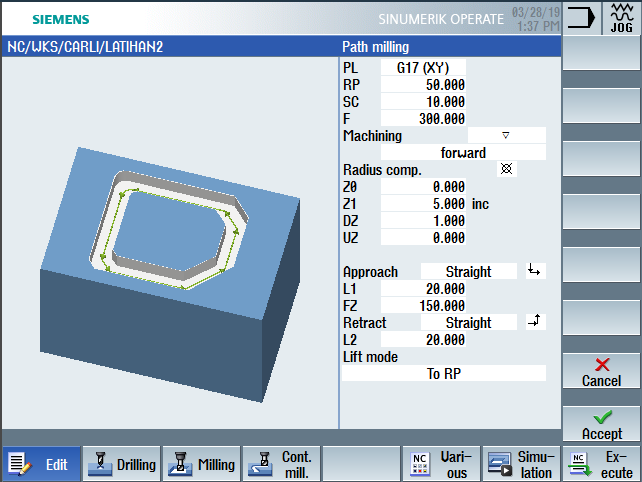642x482 pixels.
Task: Click the Approach strategy axis icon
Action: pos(535,271)
